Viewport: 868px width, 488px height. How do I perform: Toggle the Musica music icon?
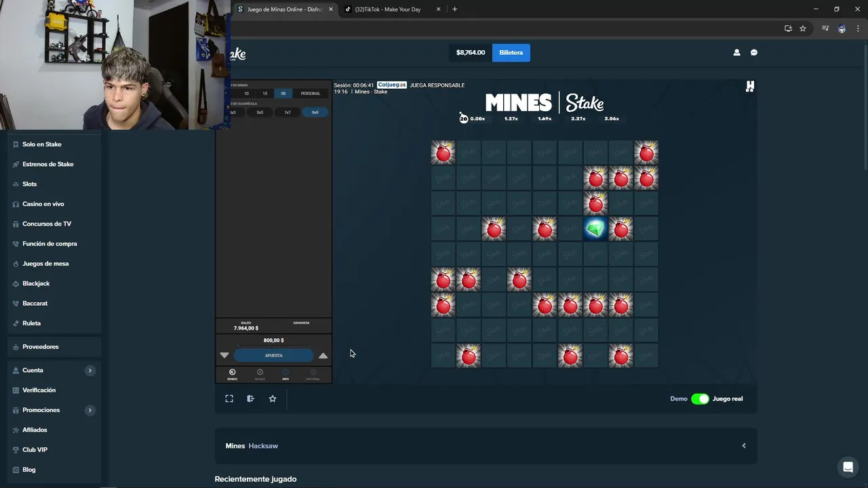[260, 373]
